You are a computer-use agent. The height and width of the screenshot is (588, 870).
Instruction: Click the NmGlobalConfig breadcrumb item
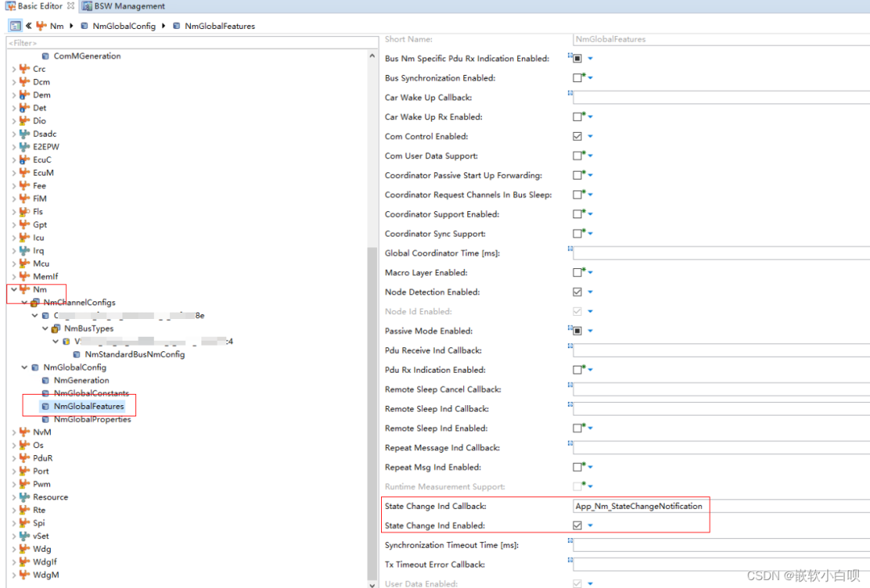(x=124, y=26)
